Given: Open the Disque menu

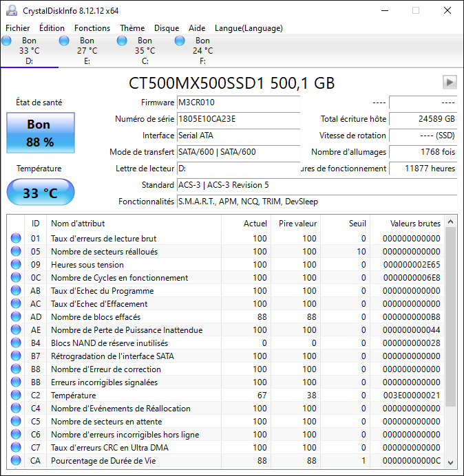Looking at the screenshot, I should (167, 28).
